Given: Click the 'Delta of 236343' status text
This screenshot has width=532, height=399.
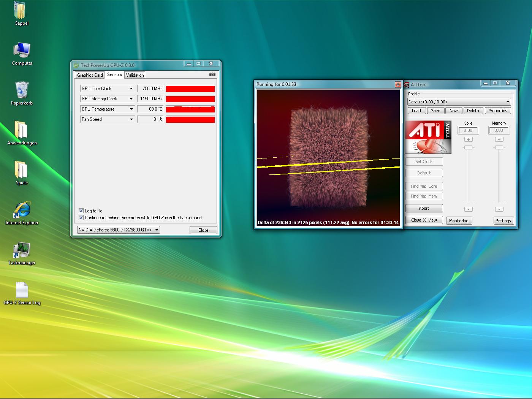Looking at the screenshot, I should pos(328,223).
